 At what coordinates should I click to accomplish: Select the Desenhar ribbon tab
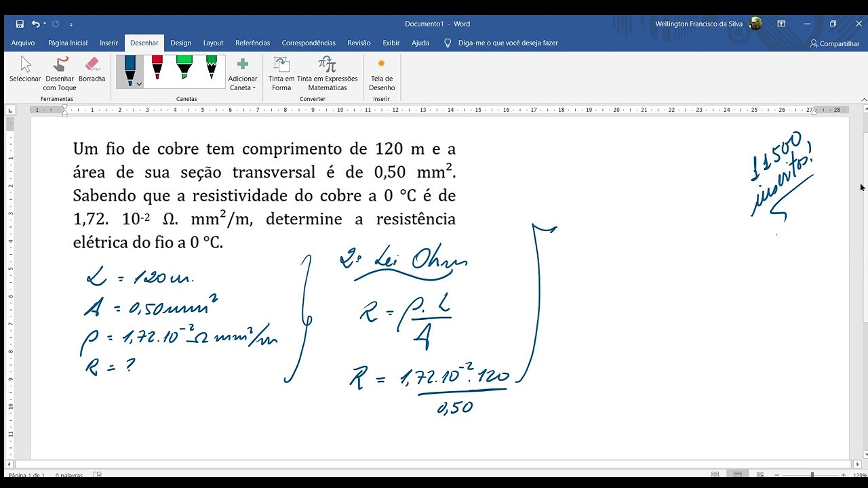pos(144,43)
